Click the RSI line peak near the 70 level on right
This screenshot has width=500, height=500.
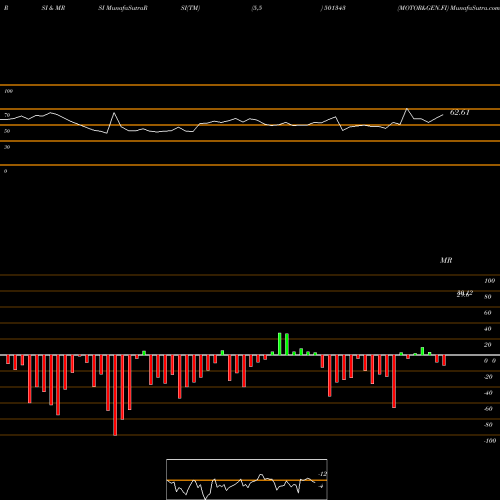click(407, 109)
